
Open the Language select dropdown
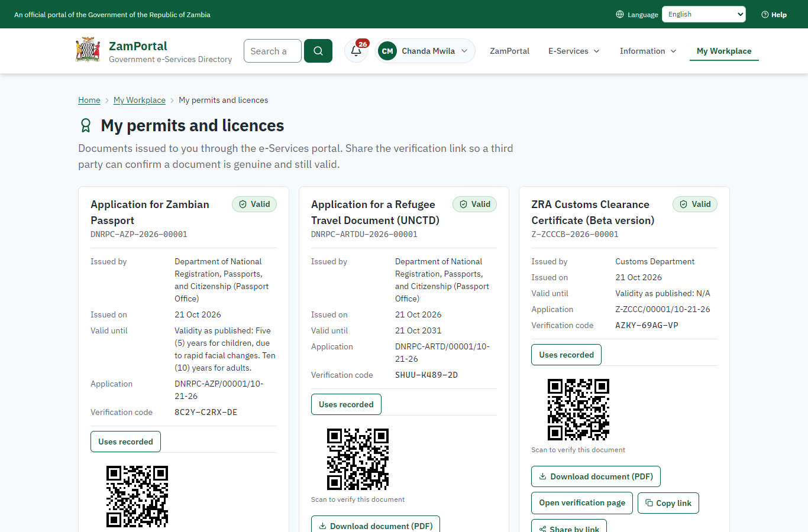coord(704,14)
